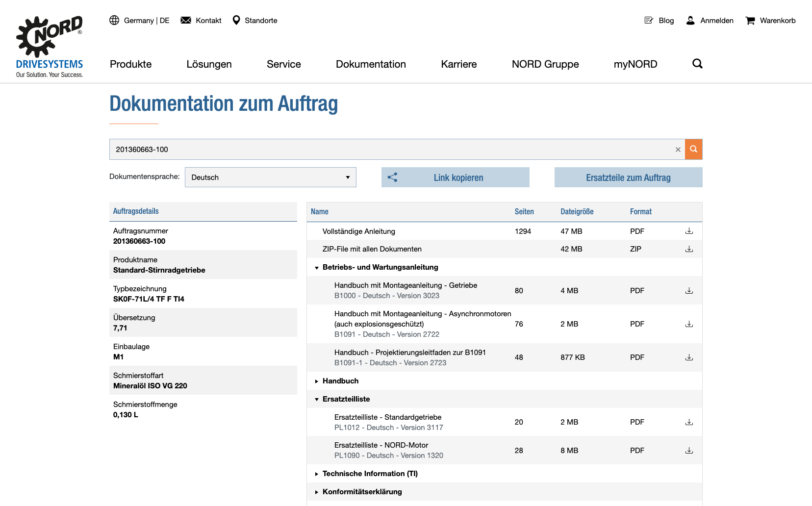Image resolution: width=812 pixels, height=506 pixels.
Task: Collapse Betriebs- und Wartungsanleitung section
Action: (317, 268)
